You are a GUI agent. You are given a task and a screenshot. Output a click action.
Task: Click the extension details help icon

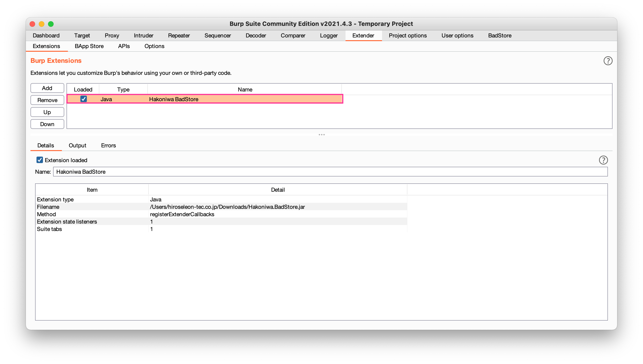[603, 160]
